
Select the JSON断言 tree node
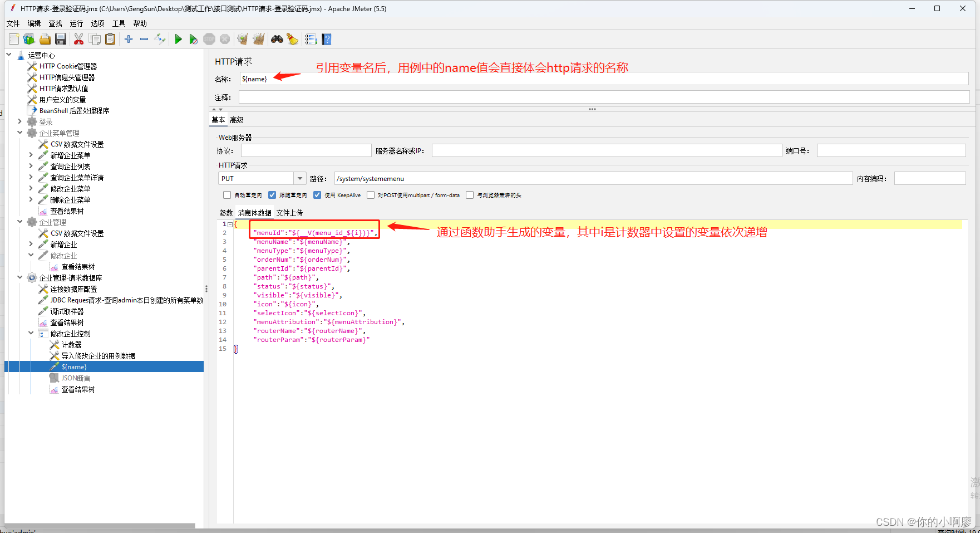76,378
